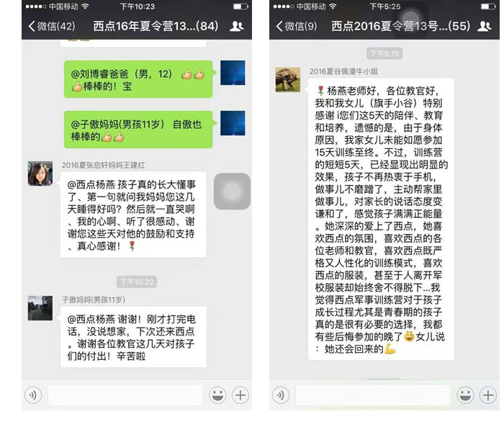Open emoji picker in left chat
Viewport: 504px width, 432px height.
click(217, 395)
